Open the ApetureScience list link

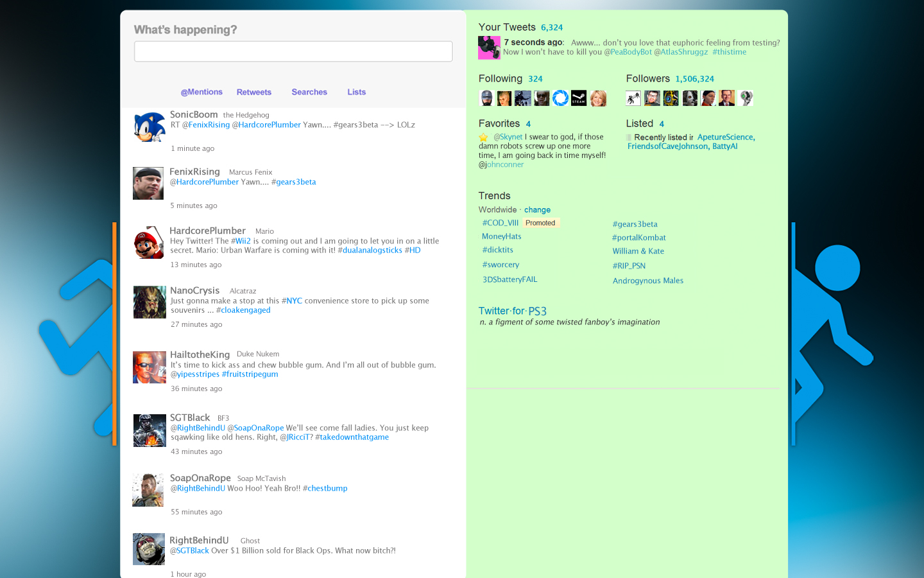point(726,137)
